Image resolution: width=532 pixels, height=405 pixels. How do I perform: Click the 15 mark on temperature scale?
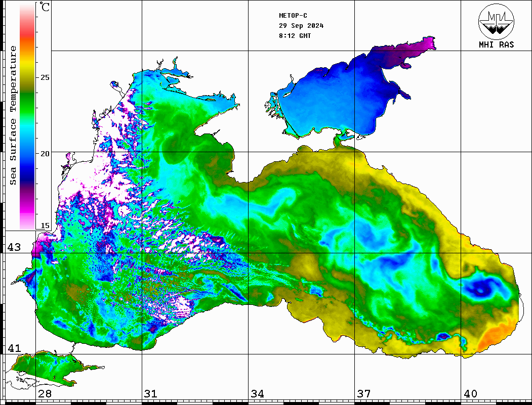[45, 226]
